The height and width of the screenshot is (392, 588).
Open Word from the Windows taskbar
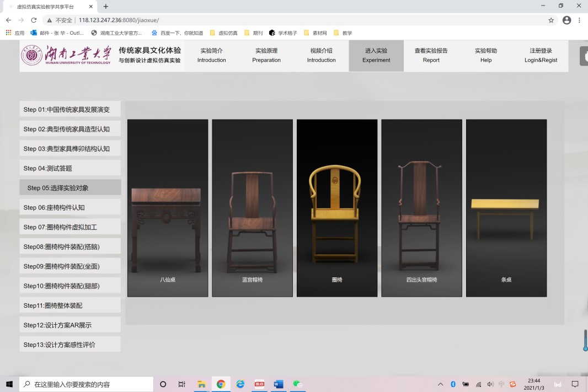[278, 384]
